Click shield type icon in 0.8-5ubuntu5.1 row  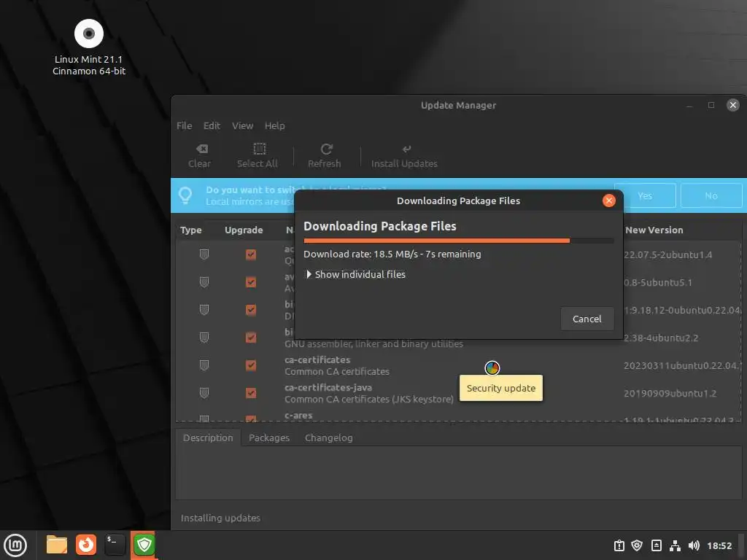(x=204, y=282)
